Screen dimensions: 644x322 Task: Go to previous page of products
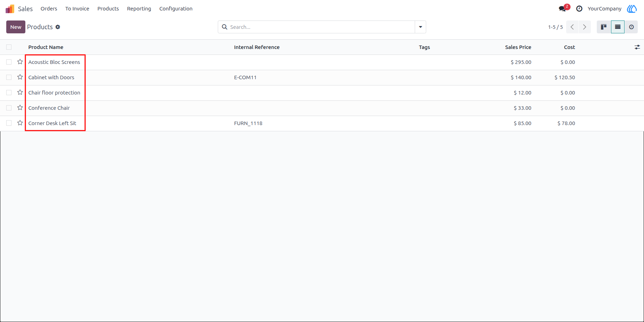(x=572, y=27)
